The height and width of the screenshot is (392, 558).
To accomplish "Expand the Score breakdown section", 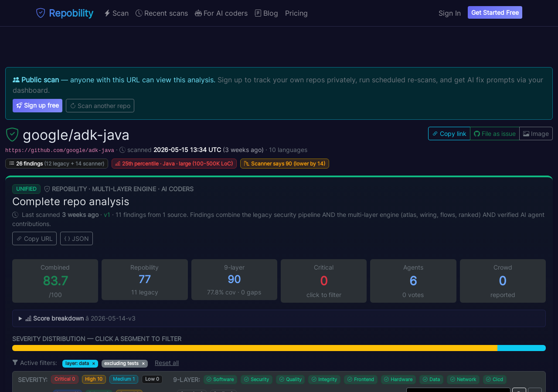I will coord(279,318).
